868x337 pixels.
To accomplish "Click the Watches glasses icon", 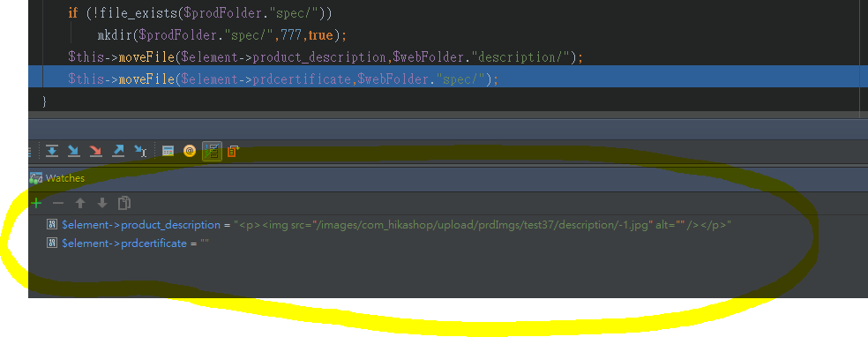I will pyautogui.click(x=35, y=179).
